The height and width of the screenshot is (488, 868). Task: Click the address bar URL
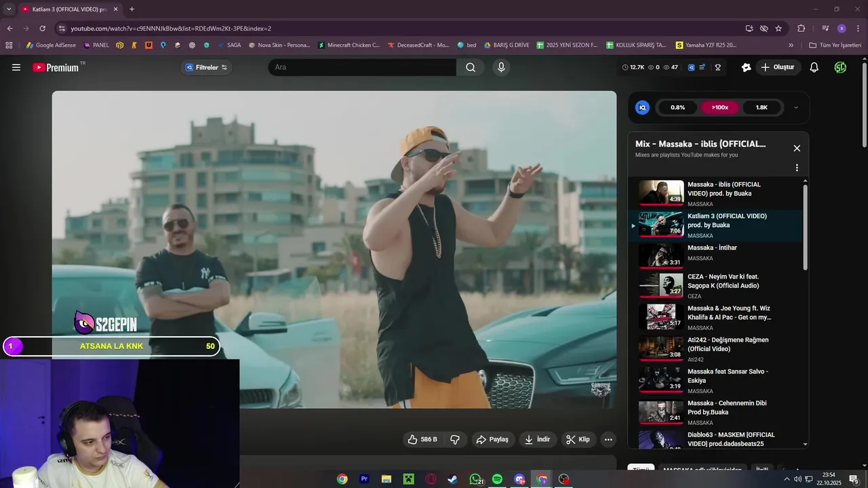[171, 28]
